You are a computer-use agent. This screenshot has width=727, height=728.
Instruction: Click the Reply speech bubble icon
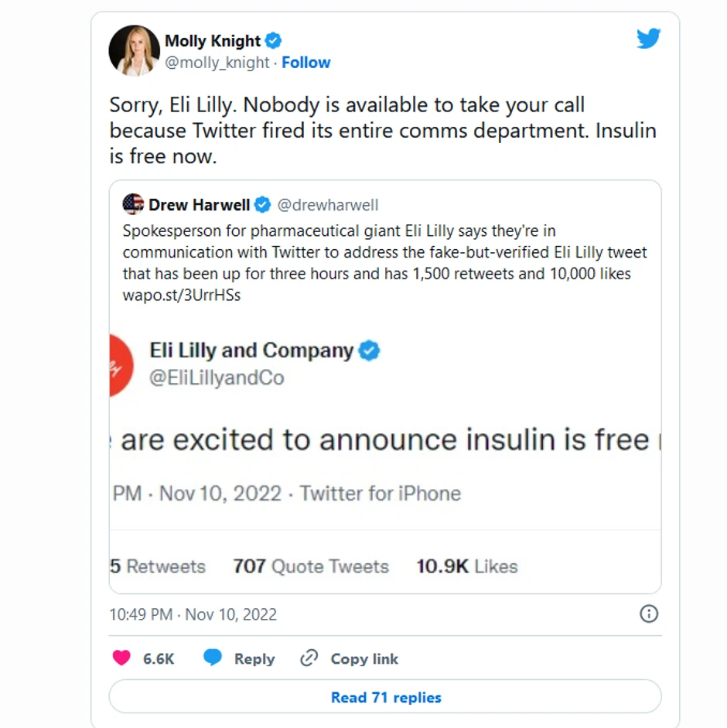(x=213, y=658)
